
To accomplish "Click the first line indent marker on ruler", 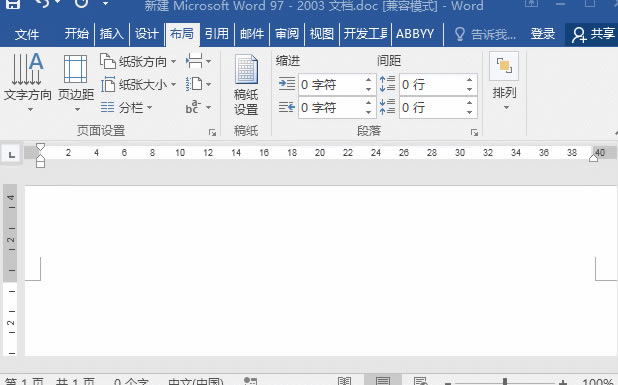I will click(40, 147).
